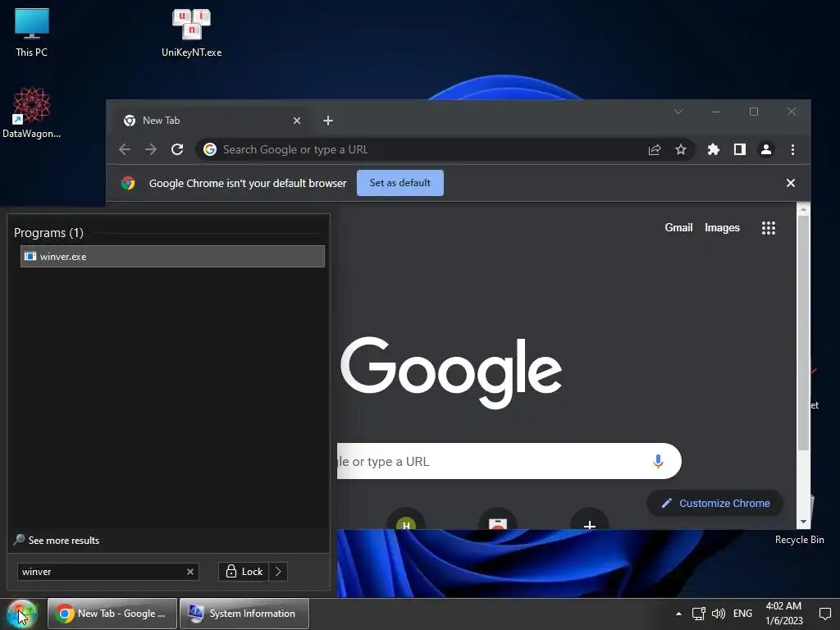Screen dimensions: 840x630
Task: Expand the power options arrow beside Lock
Action: pyautogui.click(x=278, y=572)
